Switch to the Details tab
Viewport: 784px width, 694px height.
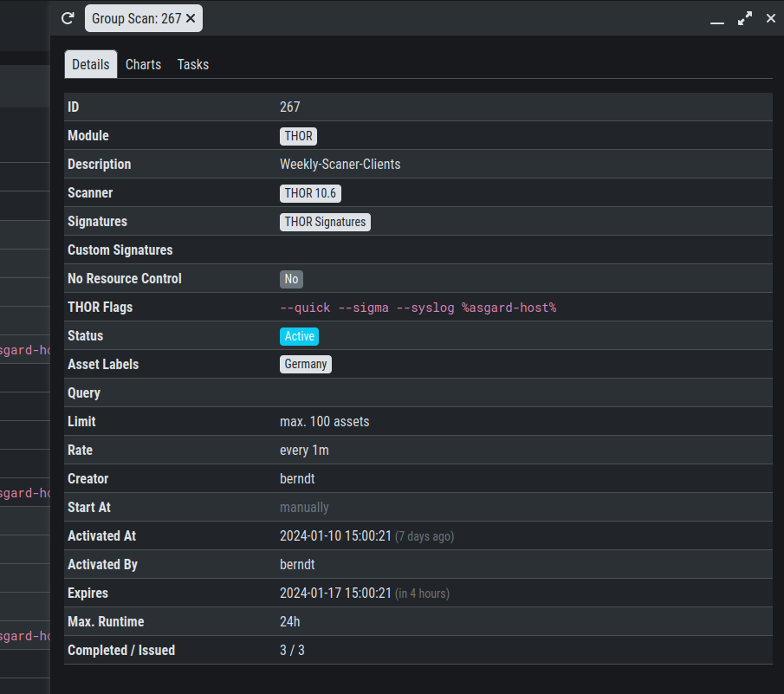(x=90, y=64)
